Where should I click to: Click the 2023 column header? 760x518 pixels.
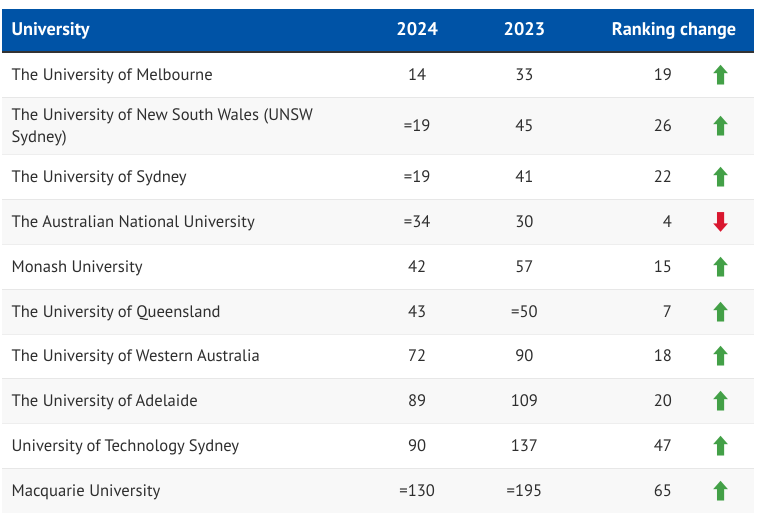524,29
